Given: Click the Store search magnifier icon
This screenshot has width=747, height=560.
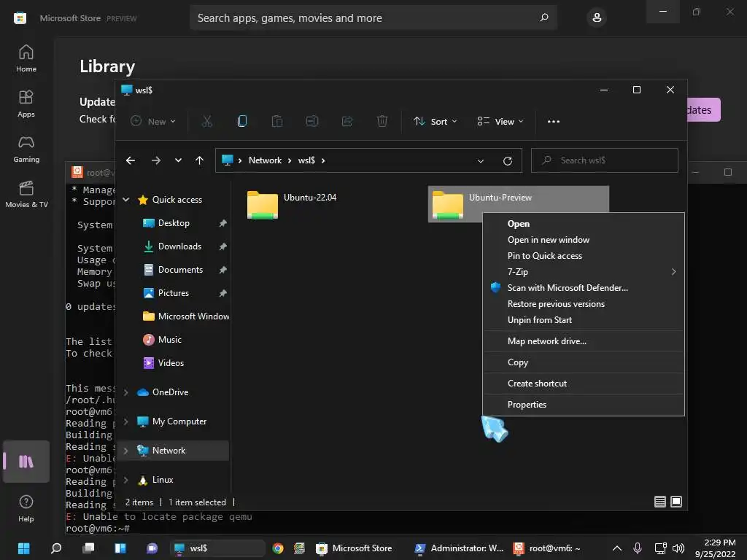Looking at the screenshot, I should click(x=544, y=17).
